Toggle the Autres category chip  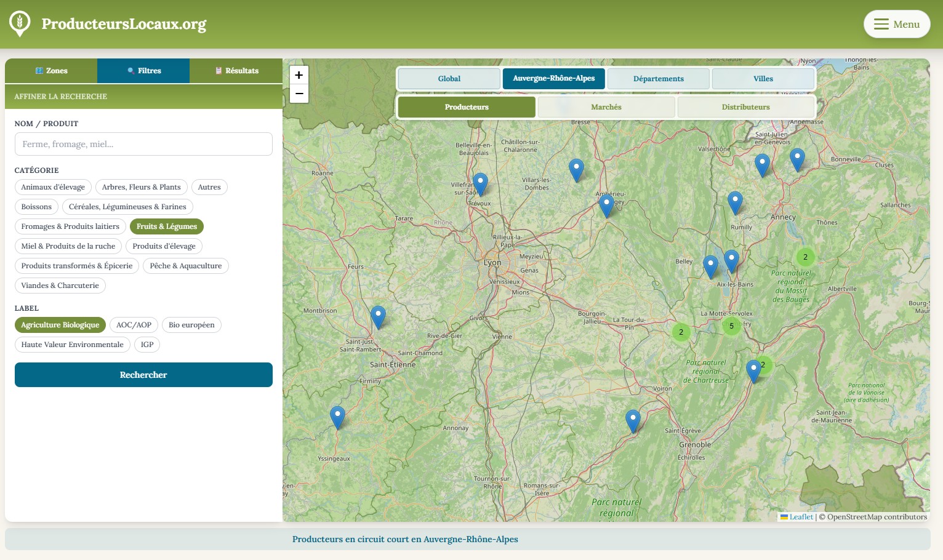[209, 187]
